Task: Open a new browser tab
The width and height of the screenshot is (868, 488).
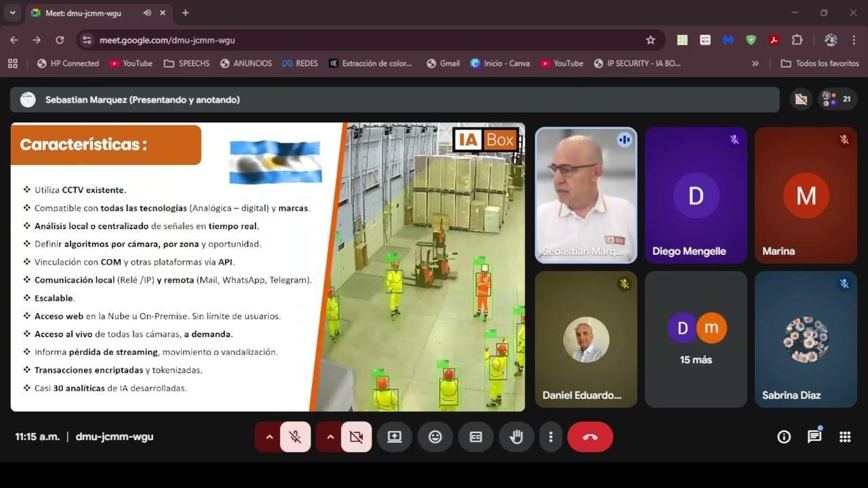Action: point(185,13)
